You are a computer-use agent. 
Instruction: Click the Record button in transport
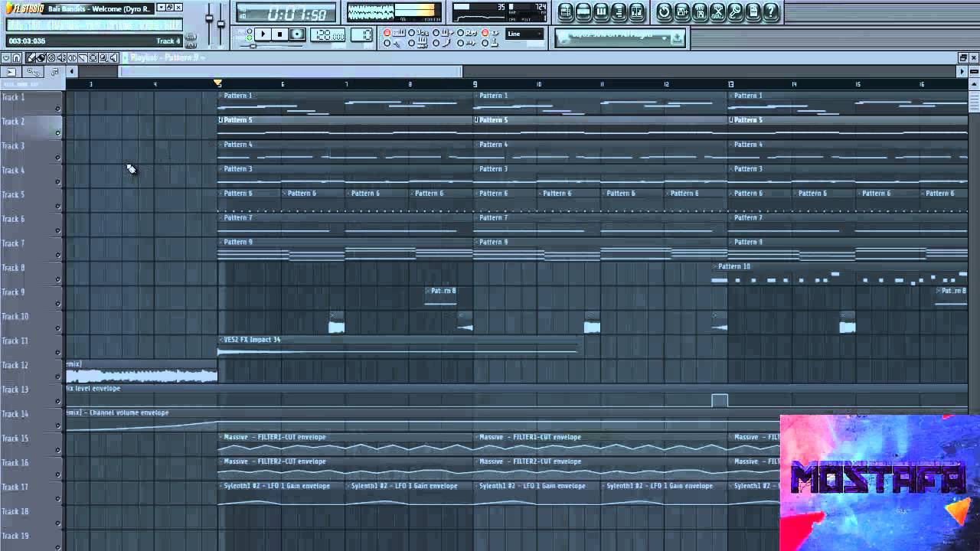pos(297,34)
